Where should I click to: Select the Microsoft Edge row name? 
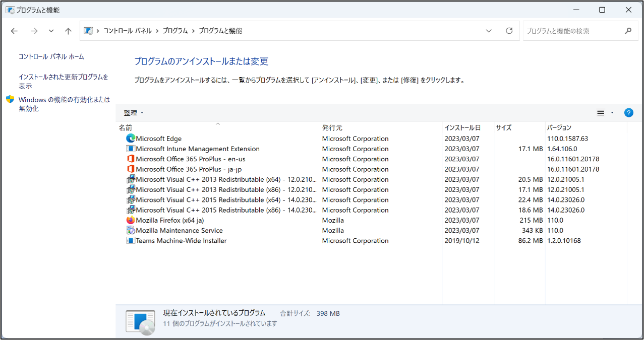(x=159, y=139)
